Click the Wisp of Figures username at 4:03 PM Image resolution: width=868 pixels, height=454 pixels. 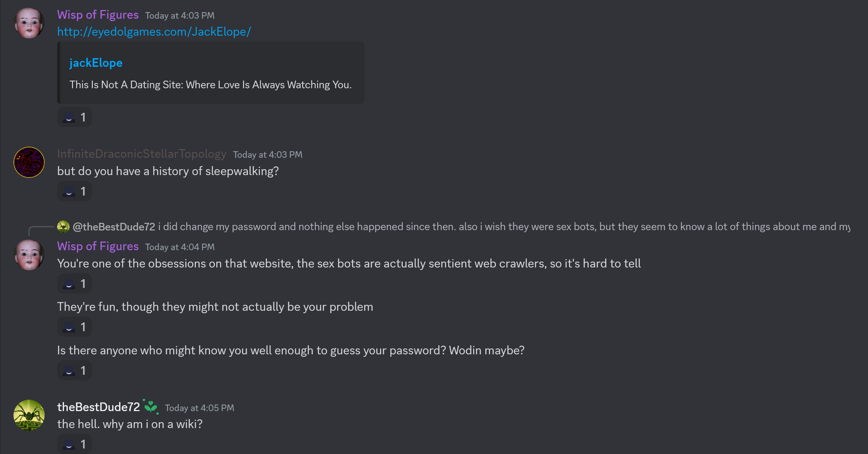click(98, 15)
